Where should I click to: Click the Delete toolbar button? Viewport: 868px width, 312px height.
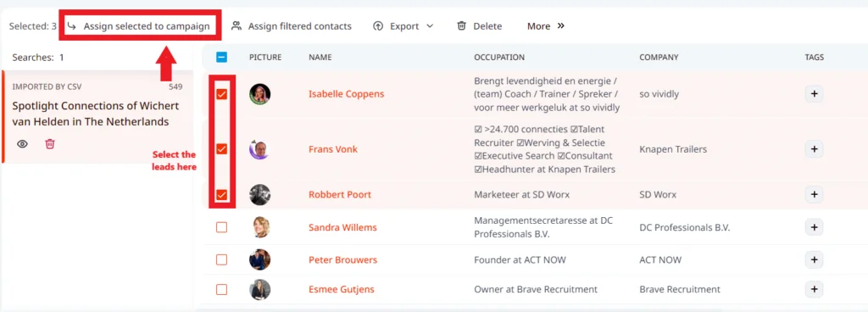click(x=480, y=26)
